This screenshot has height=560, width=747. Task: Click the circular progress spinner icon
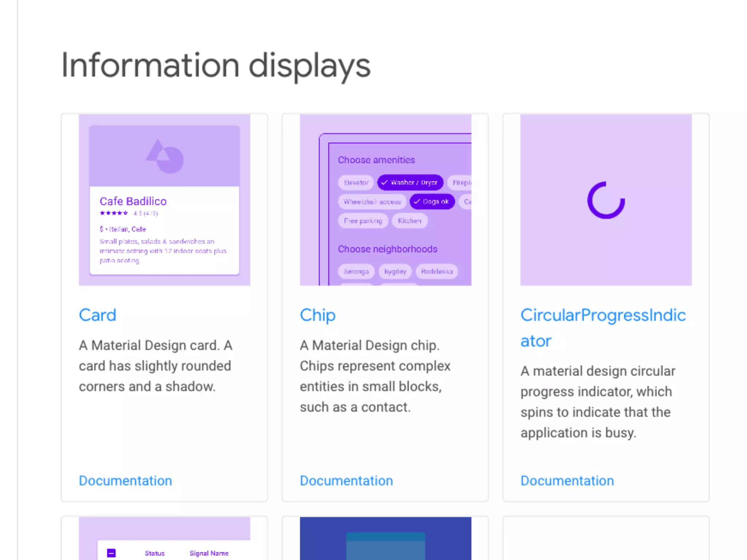[606, 200]
